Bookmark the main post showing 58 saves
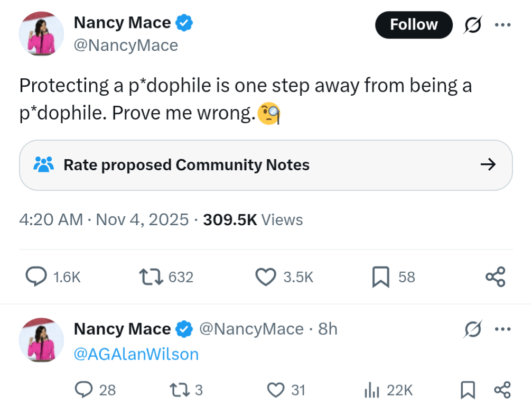This screenshot has height=414, width=532. click(380, 277)
